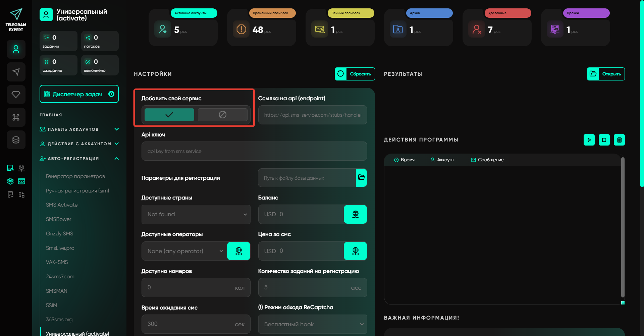Click the globe button next to Balance field
This screenshot has width=644, height=336.
[x=355, y=214]
